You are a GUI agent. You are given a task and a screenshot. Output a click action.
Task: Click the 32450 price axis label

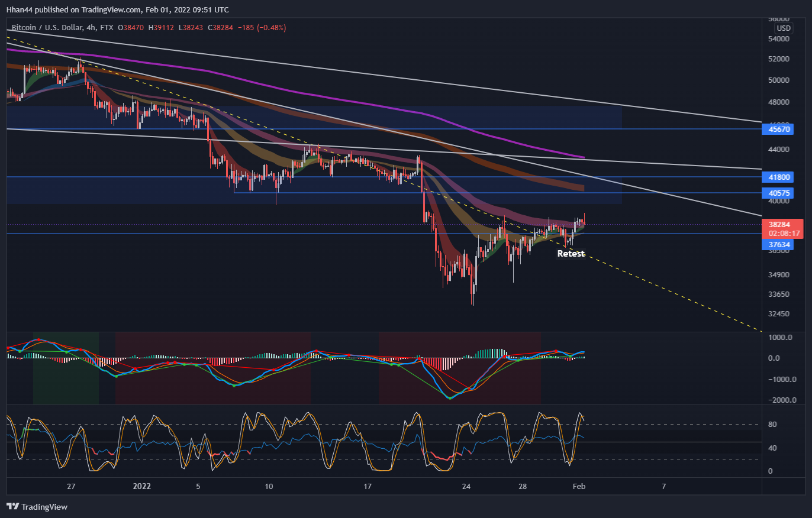click(x=779, y=313)
